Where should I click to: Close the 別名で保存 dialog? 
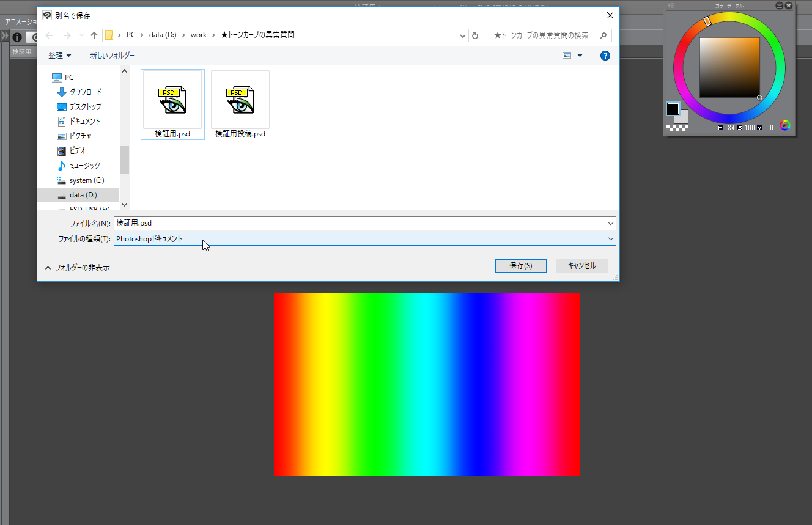click(610, 15)
